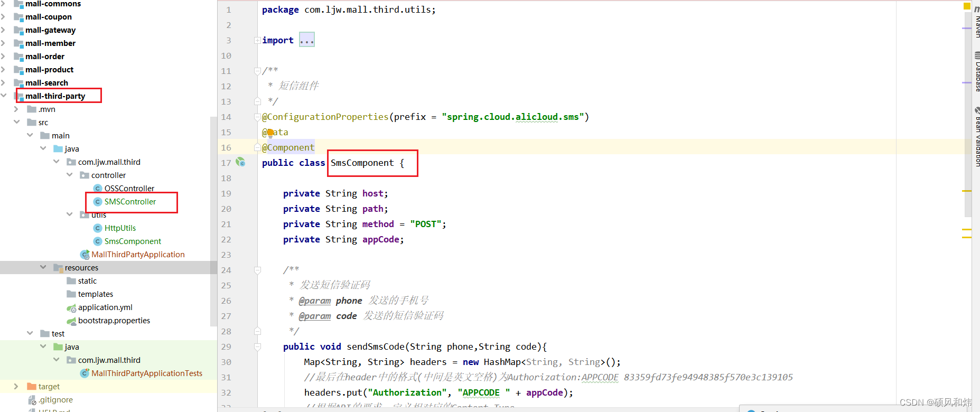The width and height of the screenshot is (980, 412).
Task: Click the appCode field on line 22
Action: pyautogui.click(x=380, y=240)
